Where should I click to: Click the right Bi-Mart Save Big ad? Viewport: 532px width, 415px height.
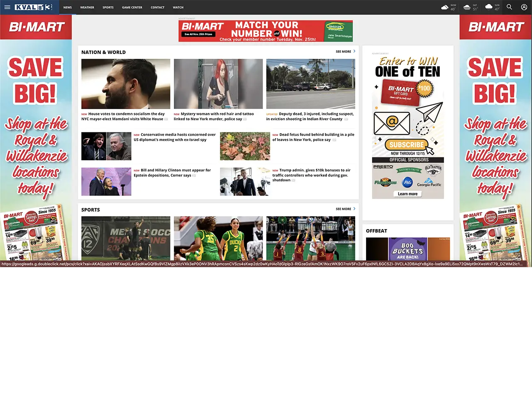(495, 139)
